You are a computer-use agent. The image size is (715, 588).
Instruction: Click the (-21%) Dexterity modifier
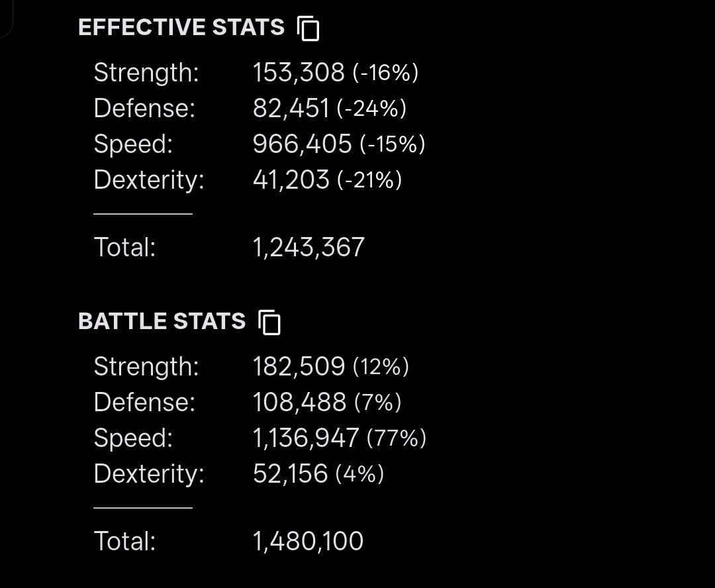click(x=370, y=179)
